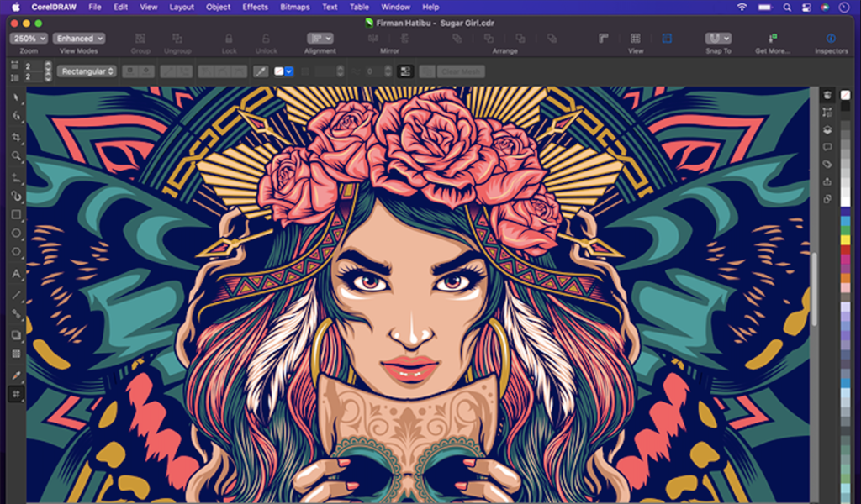Open the File menu
Image resolution: width=861 pixels, height=504 pixels.
click(x=95, y=7)
